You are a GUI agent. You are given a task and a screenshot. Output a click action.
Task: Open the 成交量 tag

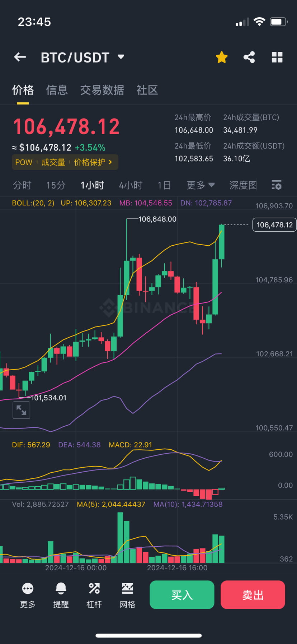[x=53, y=162]
